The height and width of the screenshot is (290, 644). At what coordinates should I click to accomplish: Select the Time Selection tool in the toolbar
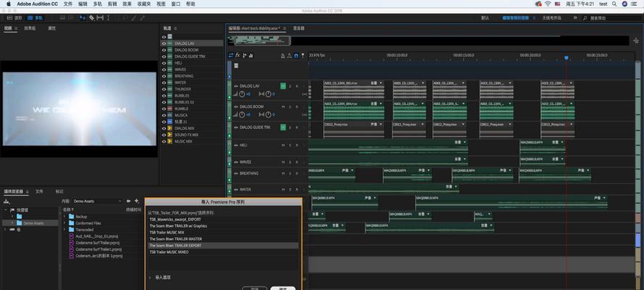pos(109,18)
